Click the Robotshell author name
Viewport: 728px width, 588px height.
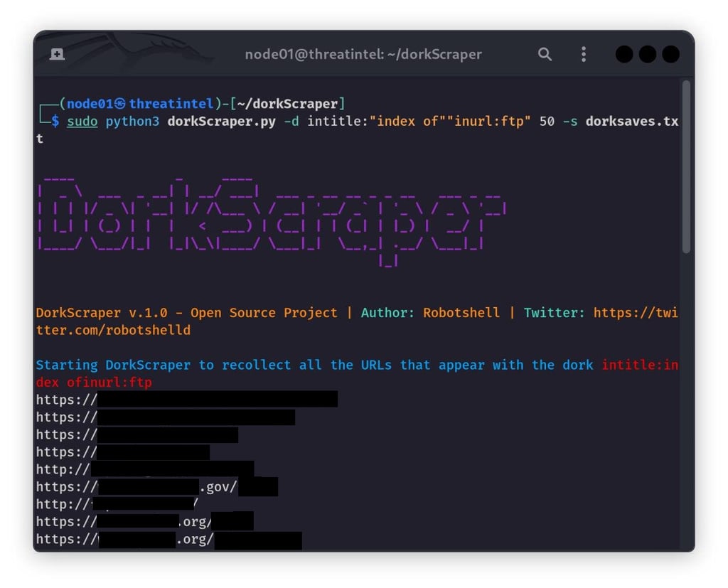(461, 313)
